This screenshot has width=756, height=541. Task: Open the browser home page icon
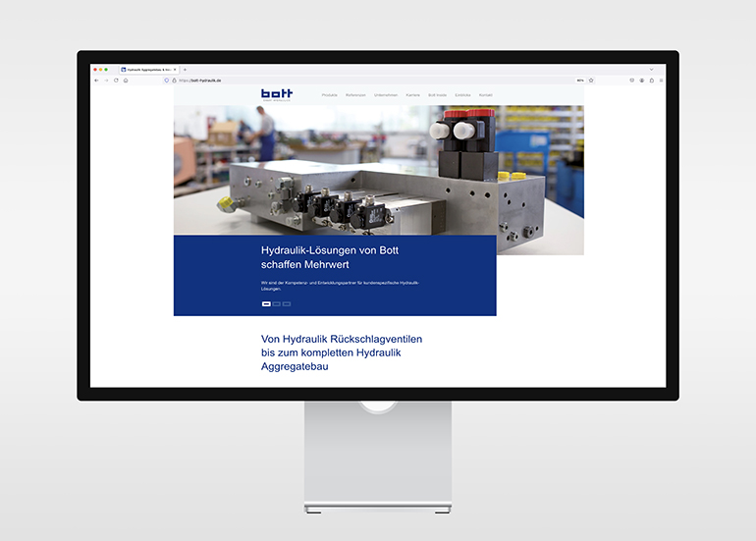point(126,81)
